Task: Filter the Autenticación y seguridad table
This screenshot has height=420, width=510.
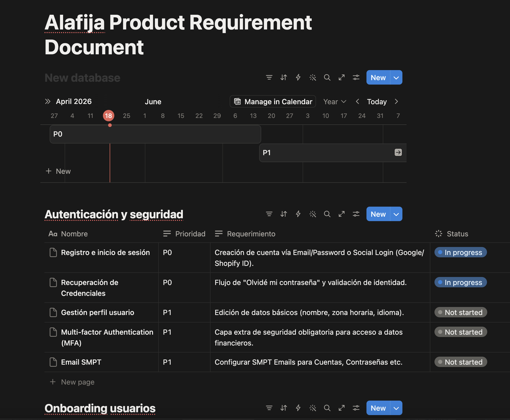Action: pos(269,214)
